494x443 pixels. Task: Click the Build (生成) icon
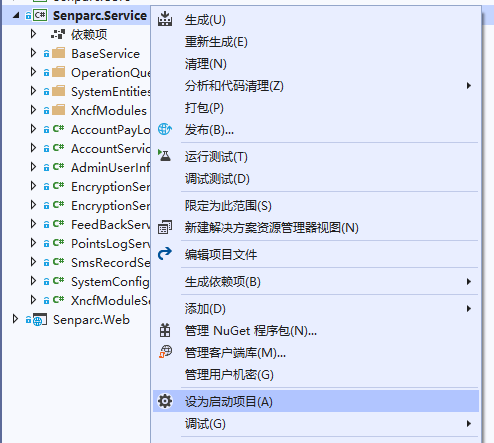165,19
